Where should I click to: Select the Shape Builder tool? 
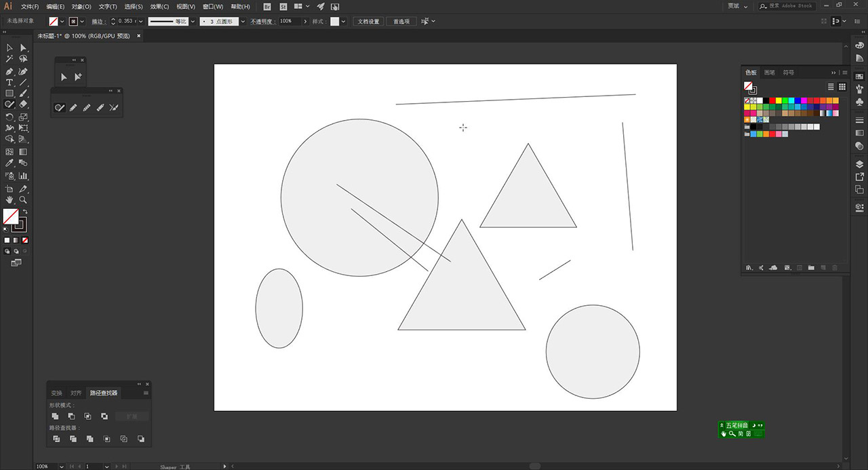coord(9,139)
